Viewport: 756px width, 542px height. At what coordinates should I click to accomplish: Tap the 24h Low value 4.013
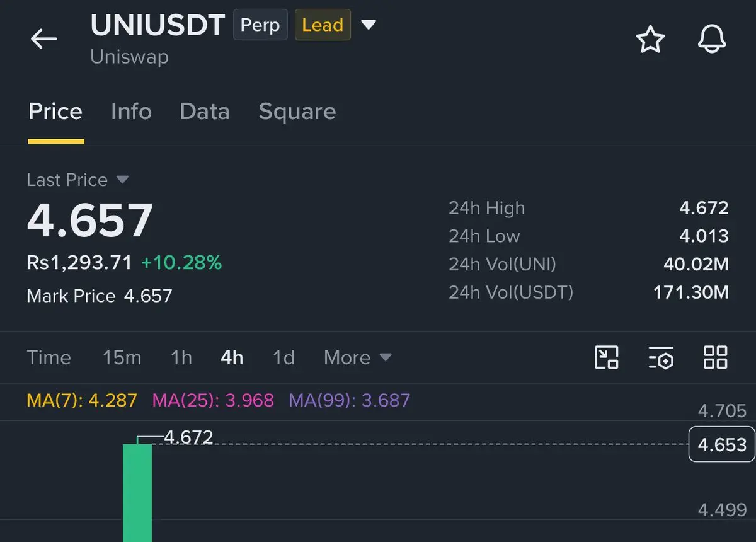(x=704, y=236)
